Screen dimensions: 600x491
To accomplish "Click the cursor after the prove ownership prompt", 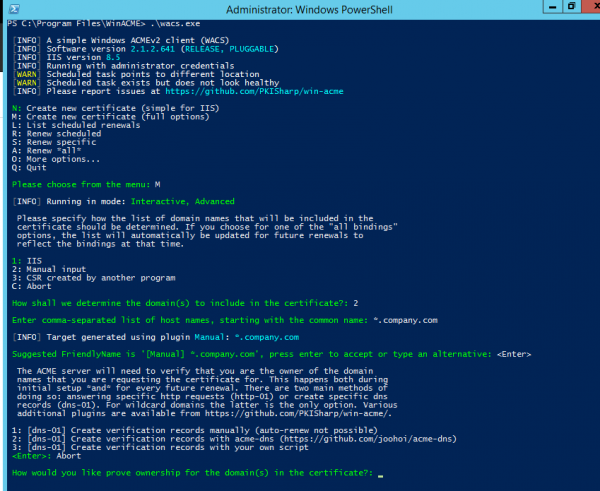I will [x=380, y=473].
